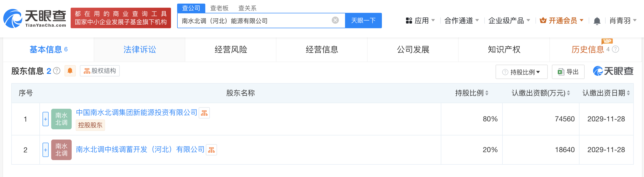Expand row 1 shareholder details
The image size is (644, 177).
click(46, 119)
